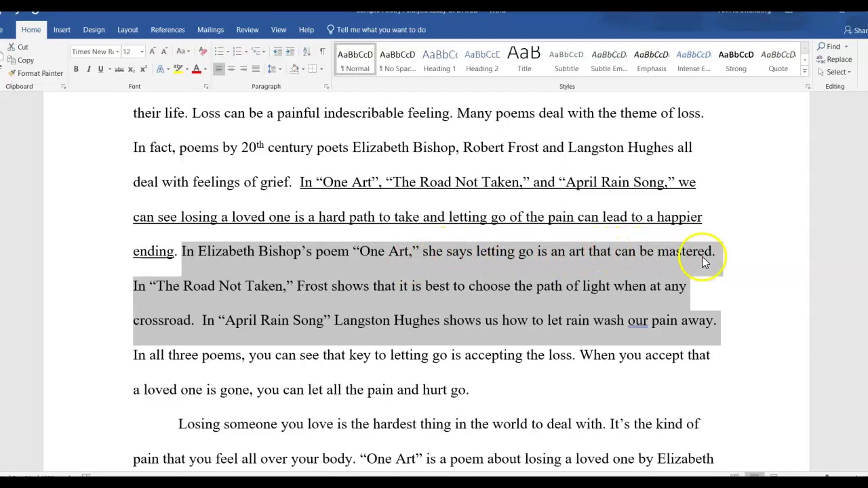This screenshot has height=488, width=868.
Task: Open the Help tab
Action: click(307, 30)
